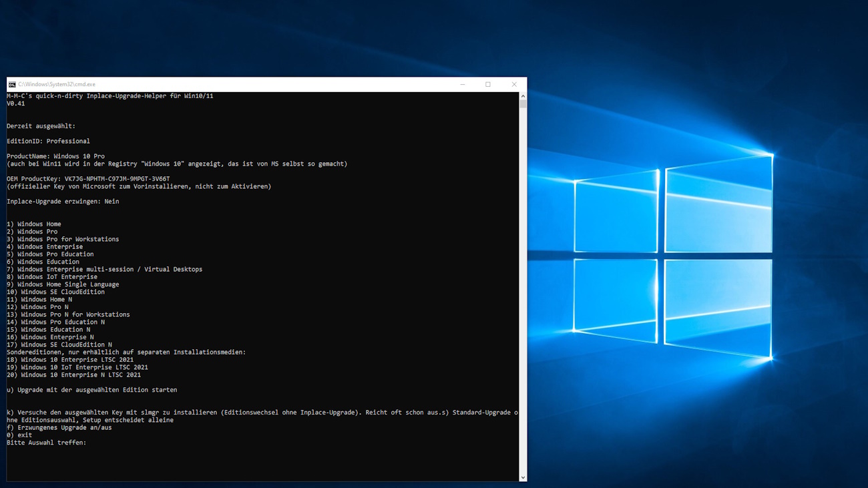
Task: Click the "2) Windows Pro" entry
Action: [x=32, y=232]
